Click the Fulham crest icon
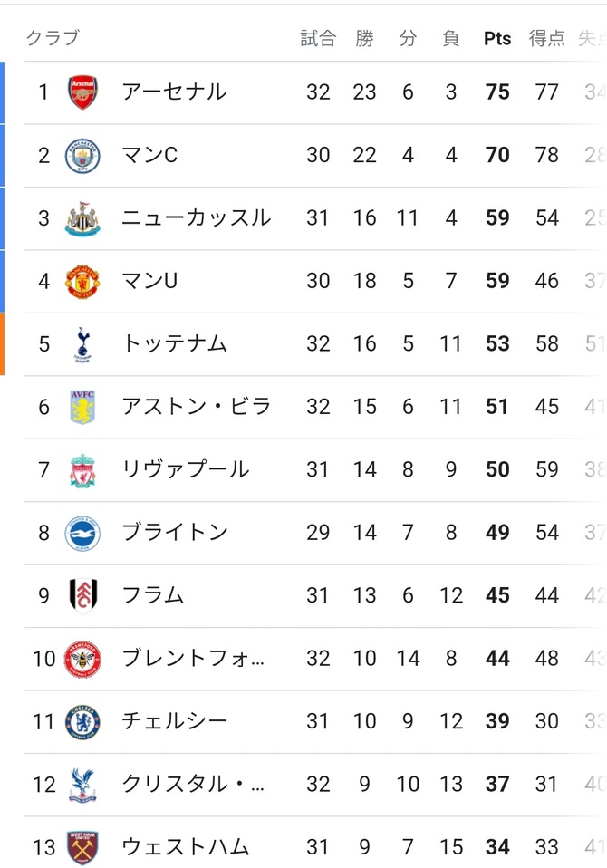This screenshot has height=868, width=607. click(82, 595)
